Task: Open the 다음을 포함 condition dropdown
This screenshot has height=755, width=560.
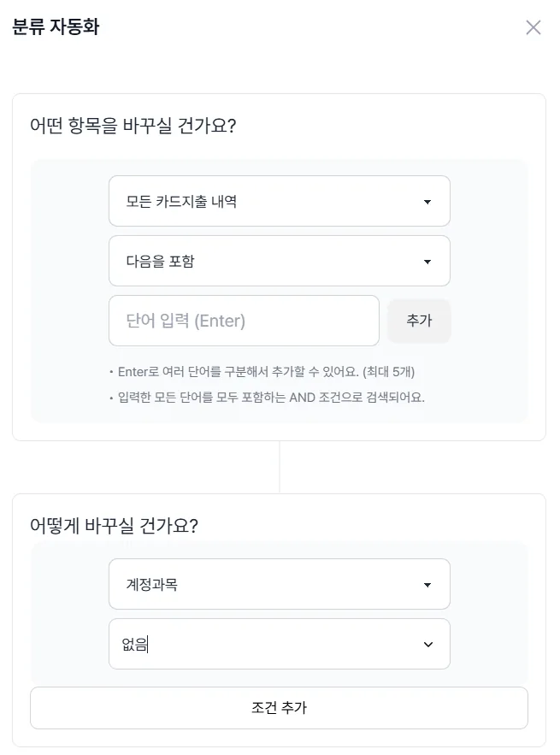Action: [280, 261]
